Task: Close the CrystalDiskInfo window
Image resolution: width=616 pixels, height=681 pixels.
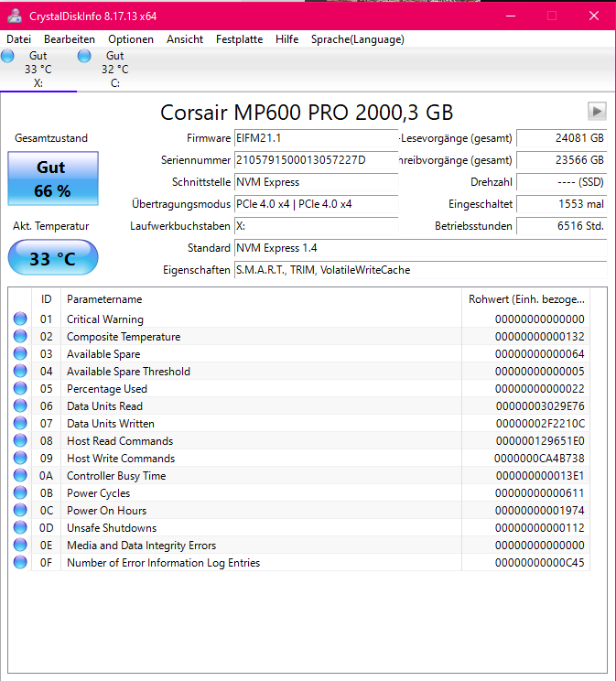Action: click(594, 16)
